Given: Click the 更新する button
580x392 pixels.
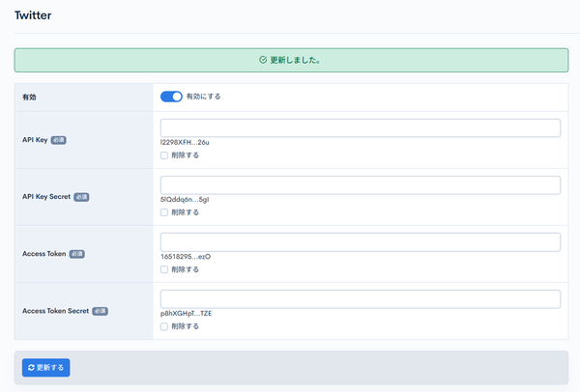Looking at the screenshot, I should coord(45,368).
